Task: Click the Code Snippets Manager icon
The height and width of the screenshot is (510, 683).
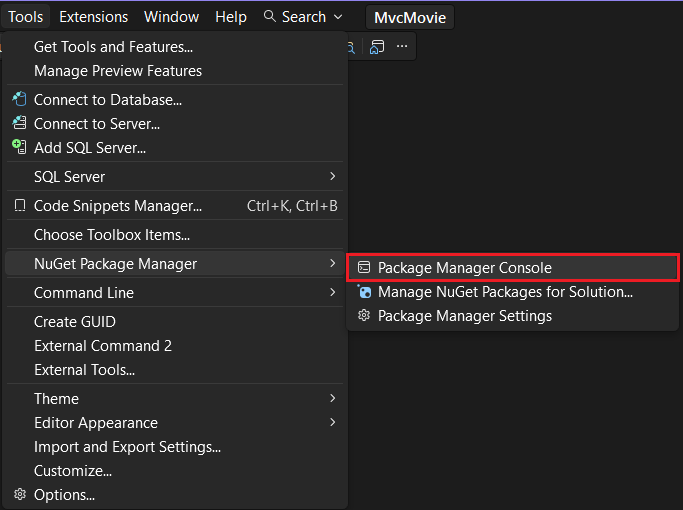Action: pyautogui.click(x=20, y=206)
